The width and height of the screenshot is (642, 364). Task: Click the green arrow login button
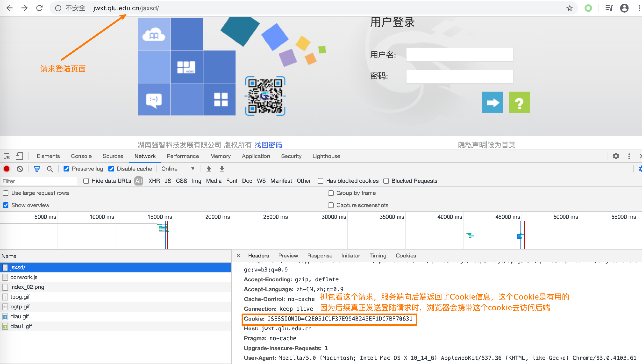pyautogui.click(x=492, y=102)
